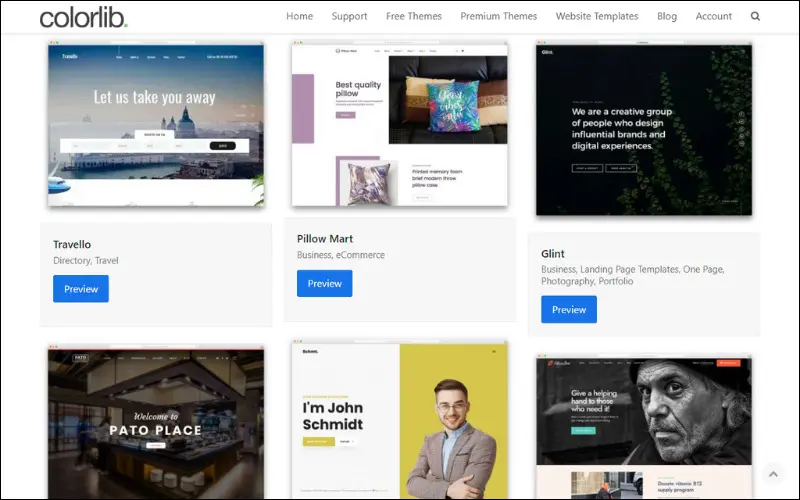Preview the Travello template
Viewport: 800px width, 500px height.
(x=81, y=289)
